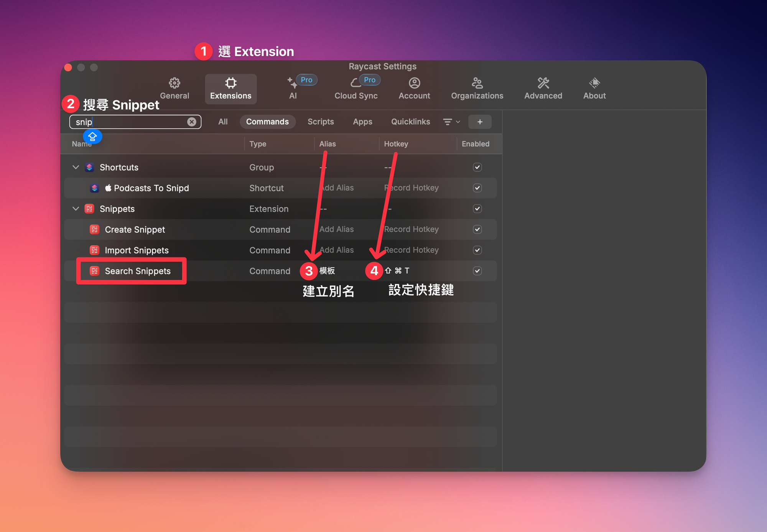Switch to the Extensions tab
767x532 pixels.
pyautogui.click(x=230, y=89)
